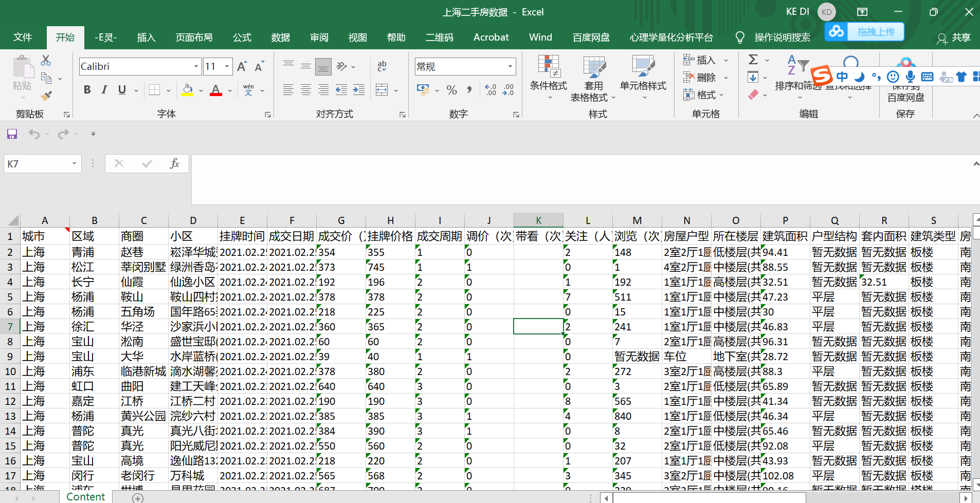The height and width of the screenshot is (503, 980).
Task: Click the Format Painter brush icon
Action: pos(46,96)
